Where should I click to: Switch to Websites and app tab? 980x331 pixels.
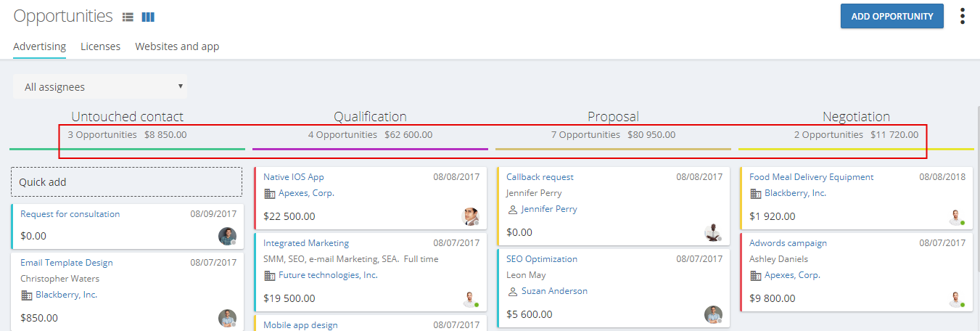(x=177, y=46)
